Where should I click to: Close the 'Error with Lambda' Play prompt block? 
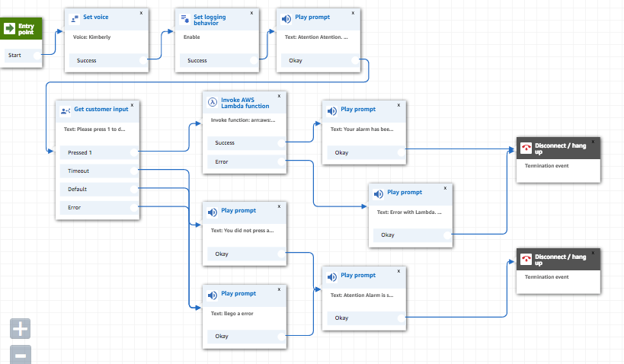(x=445, y=188)
